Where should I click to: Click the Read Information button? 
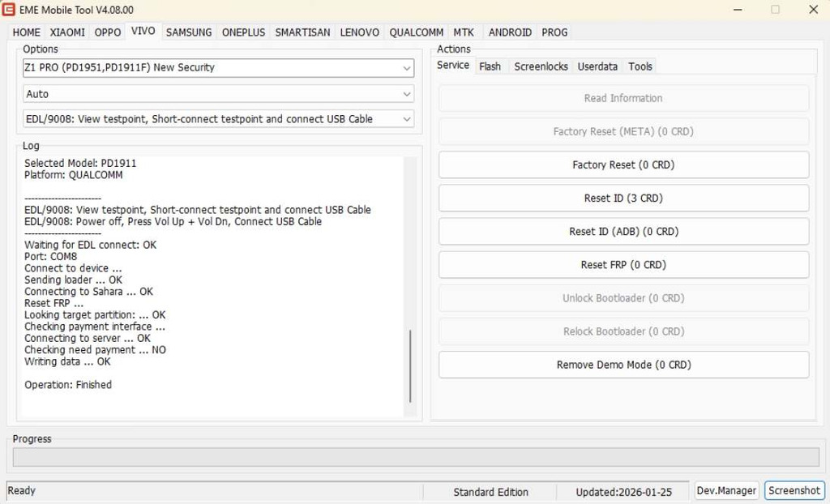(623, 98)
